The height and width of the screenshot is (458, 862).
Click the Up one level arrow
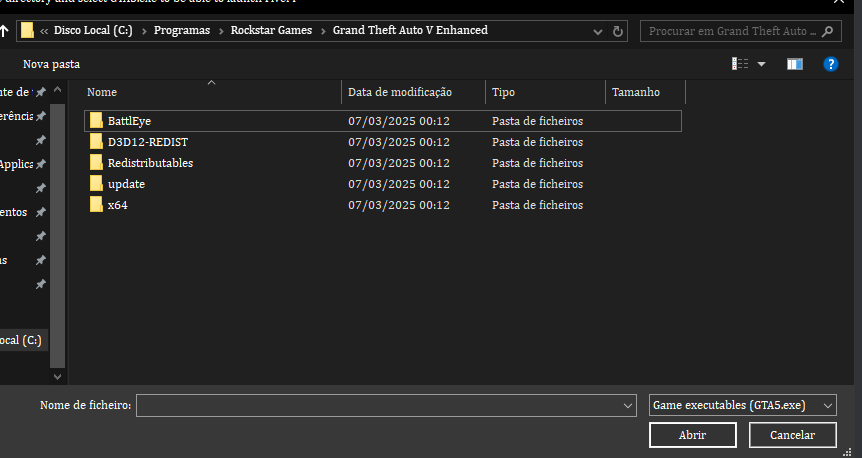click(x=3, y=31)
